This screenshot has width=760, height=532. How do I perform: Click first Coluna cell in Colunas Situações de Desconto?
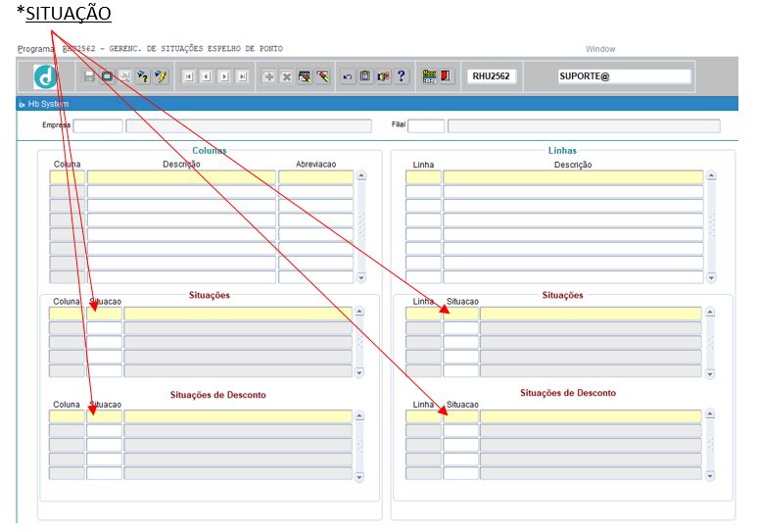pyautogui.click(x=67, y=416)
